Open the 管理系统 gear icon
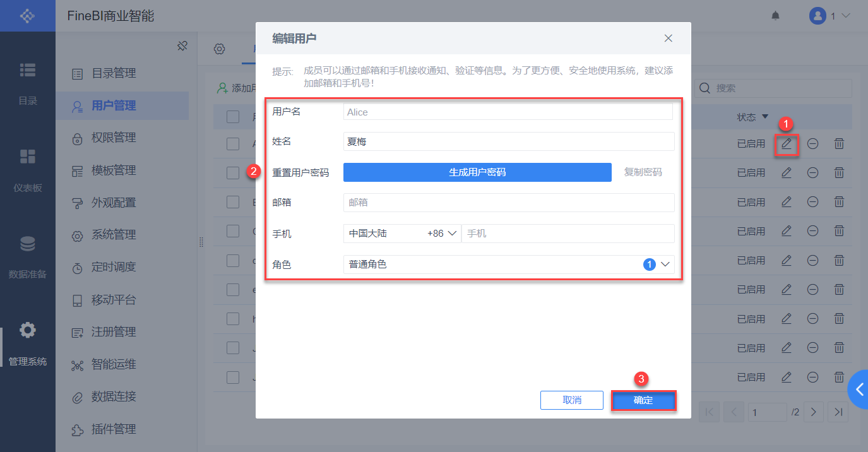The height and width of the screenshot is (452, 868). point(27,330)
